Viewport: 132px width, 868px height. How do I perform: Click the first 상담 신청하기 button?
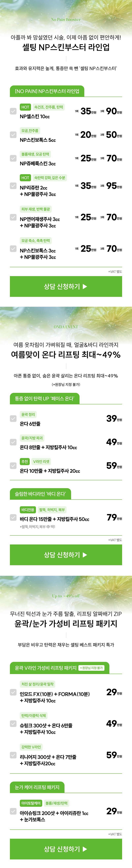click(66, 286)
